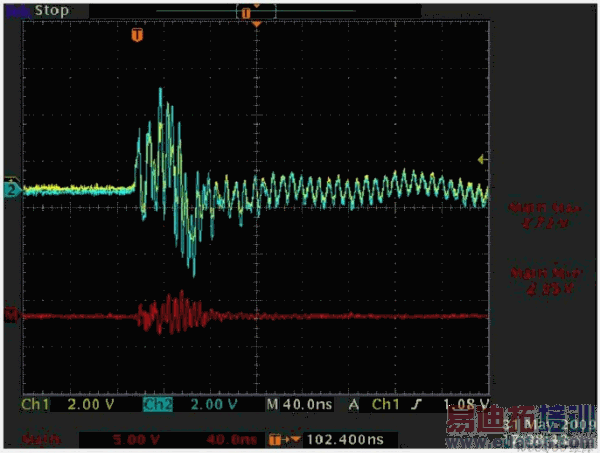The height and width of the screenshot is (453, 600).
Task: Click the highlighted Ch2 channel label
Action: (158, 404)
